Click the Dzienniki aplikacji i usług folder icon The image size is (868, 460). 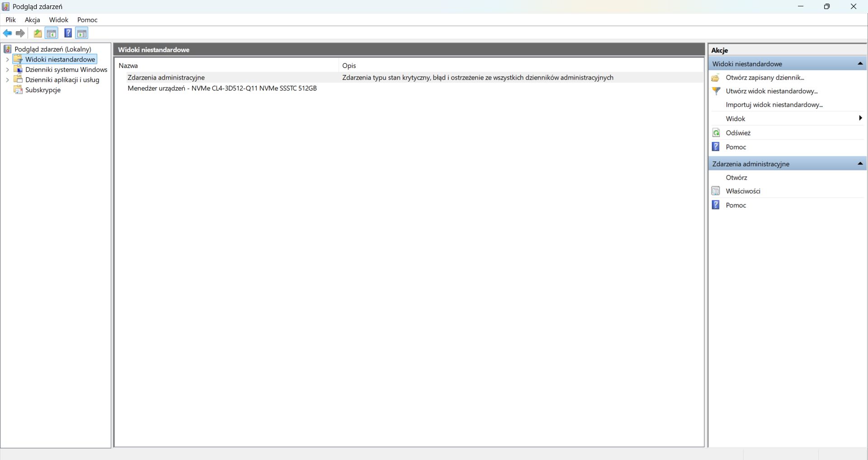(x=18, y=79)
